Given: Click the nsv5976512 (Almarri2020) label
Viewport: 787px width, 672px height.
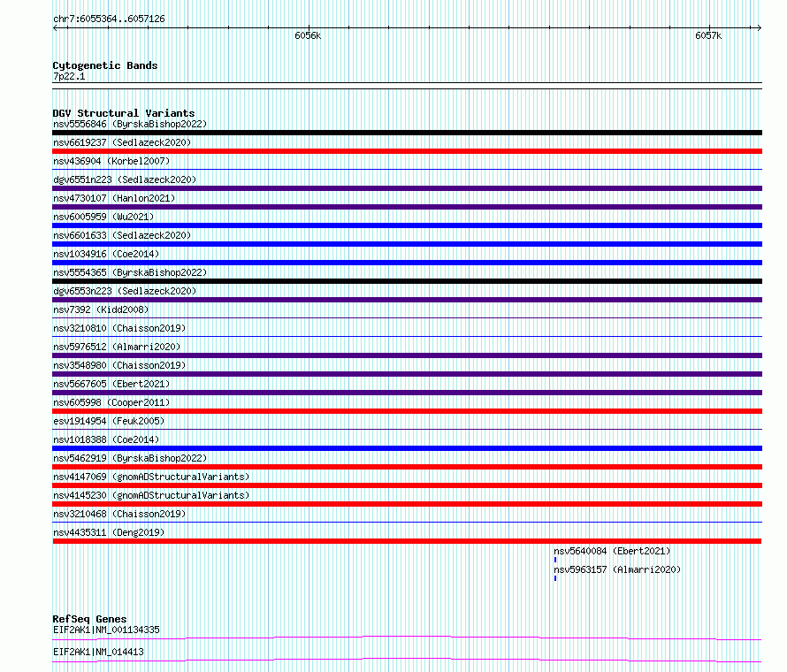Looking at the screenshot, I should (117, 347).
